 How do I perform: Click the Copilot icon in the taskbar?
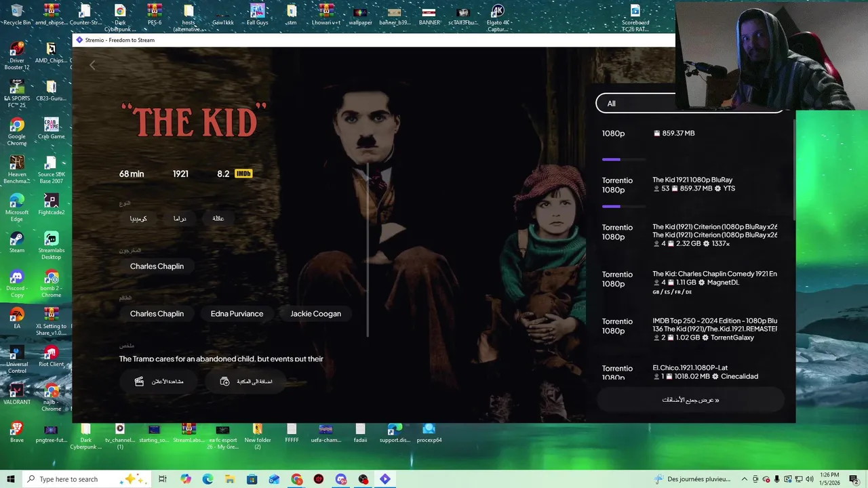186,479
